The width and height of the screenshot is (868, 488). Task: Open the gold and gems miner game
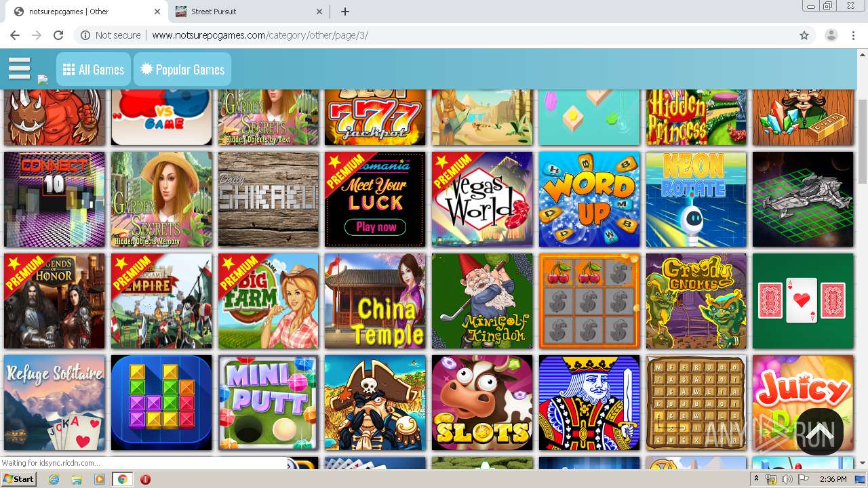pos(803,117)
